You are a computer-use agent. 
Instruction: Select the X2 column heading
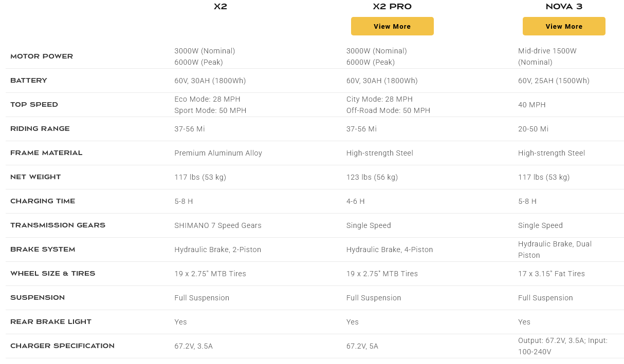pos(221,7)
